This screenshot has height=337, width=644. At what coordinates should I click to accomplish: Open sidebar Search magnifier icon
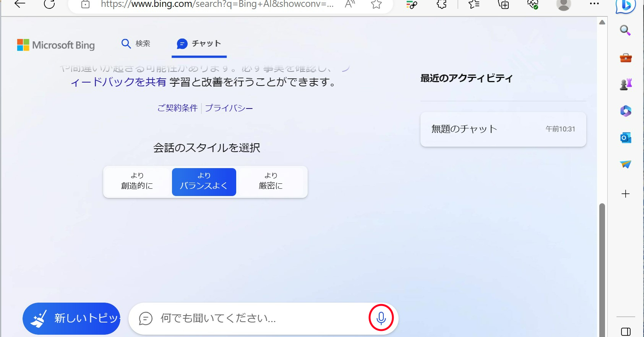tap(625, 30)
